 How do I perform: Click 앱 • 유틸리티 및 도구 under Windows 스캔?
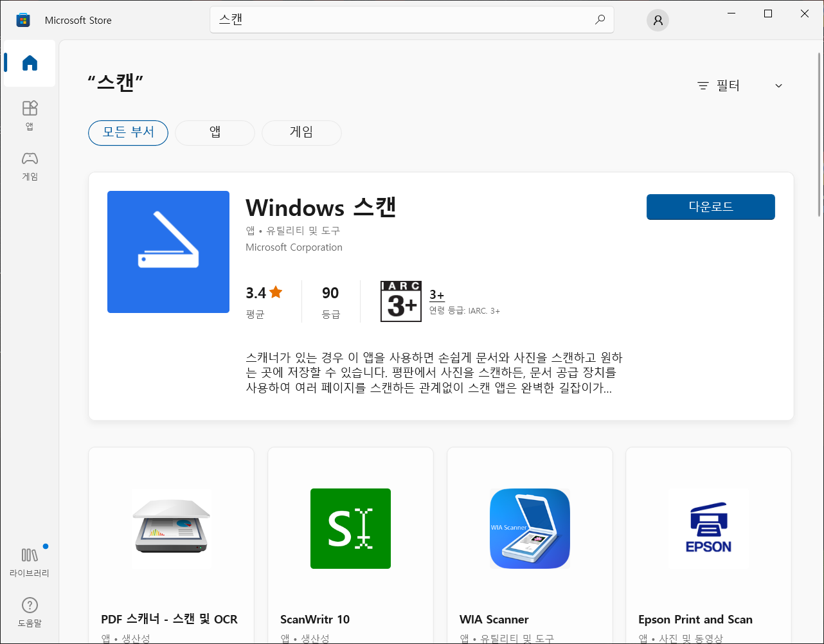(x=293, y=231)
